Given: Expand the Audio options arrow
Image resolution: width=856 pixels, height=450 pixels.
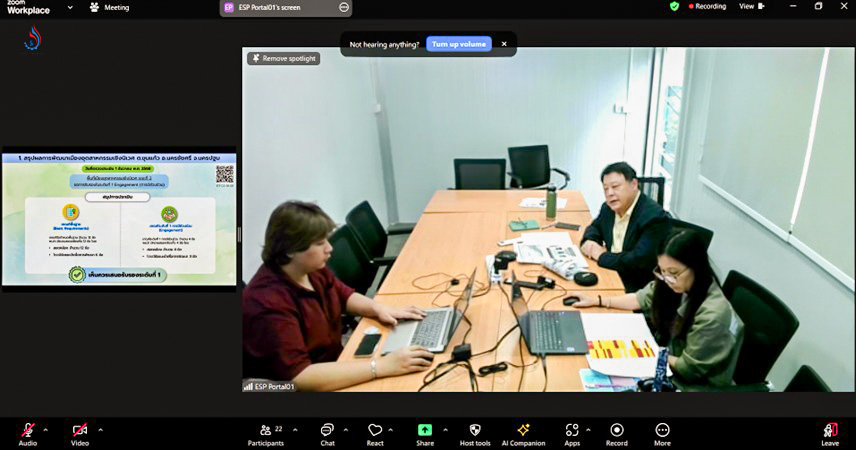Looking at the screenshot, I should click(47, 429).
